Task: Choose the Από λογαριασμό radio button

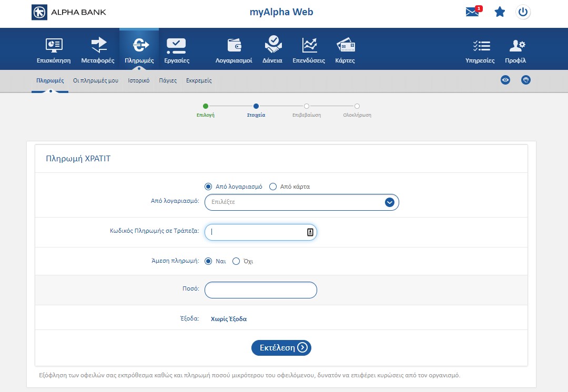Action: tap(208, 187)
